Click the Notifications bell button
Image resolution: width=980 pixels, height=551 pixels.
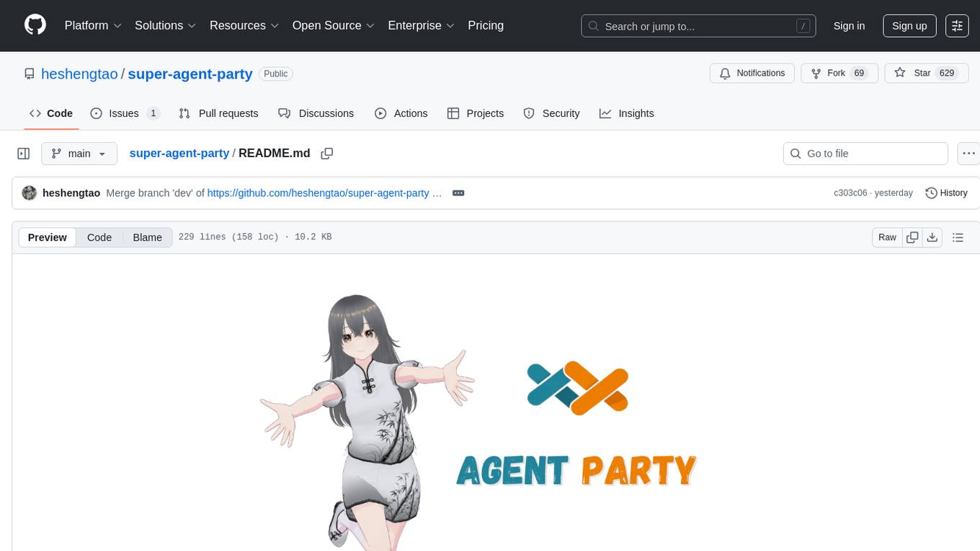752,74
